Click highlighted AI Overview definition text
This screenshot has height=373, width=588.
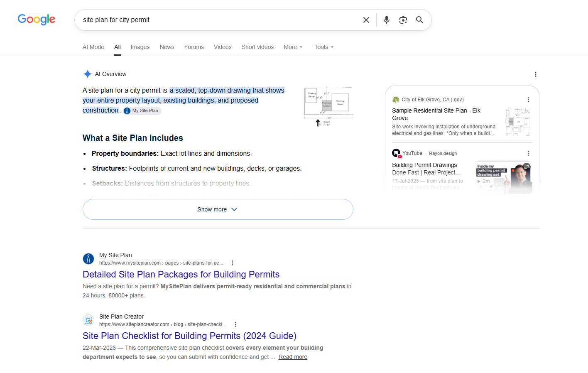(184, 100)
